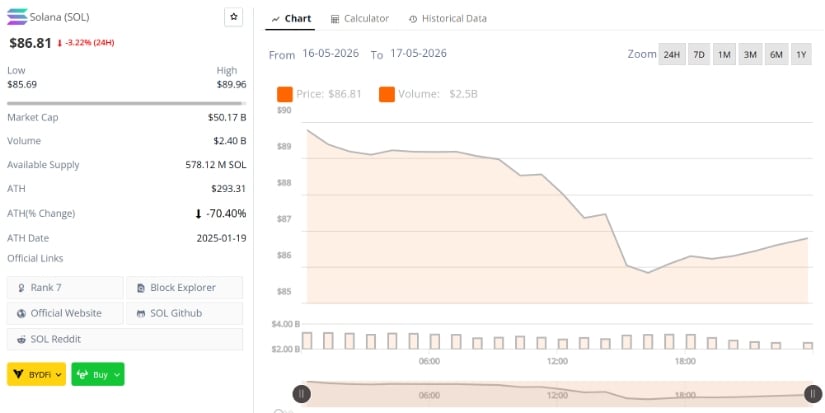Click the Volume value $2.40 B
This screenshot has height=413, width=825.
pos(229,141)
